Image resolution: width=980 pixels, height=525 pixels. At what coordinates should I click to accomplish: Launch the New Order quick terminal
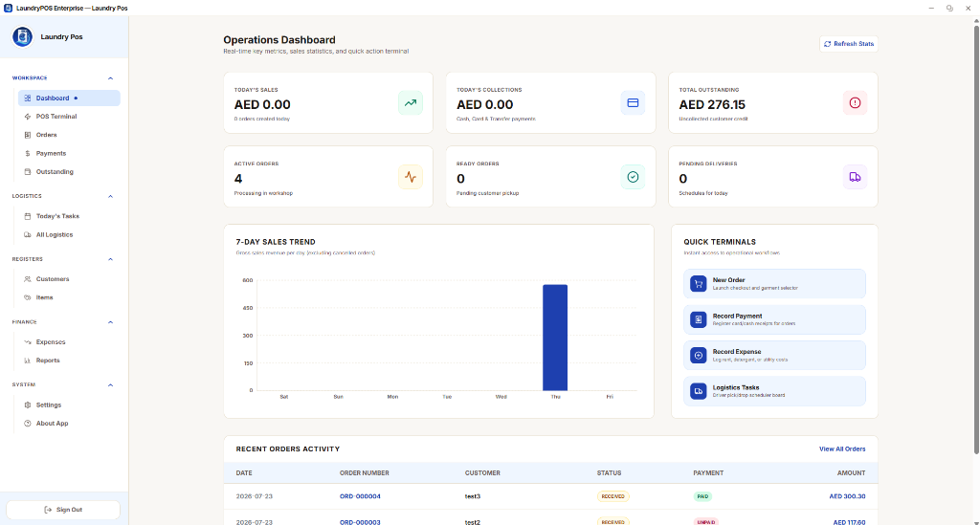(x=774, y=284)
